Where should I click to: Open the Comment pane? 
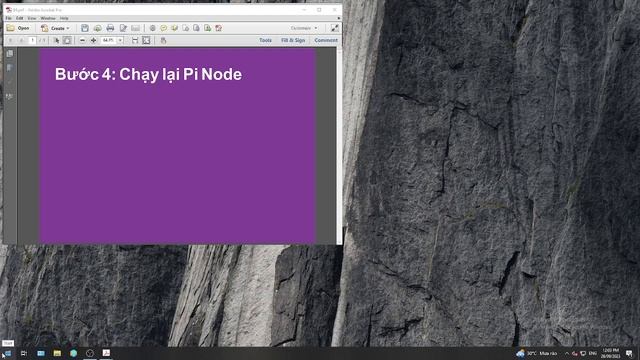click(326, 40)
